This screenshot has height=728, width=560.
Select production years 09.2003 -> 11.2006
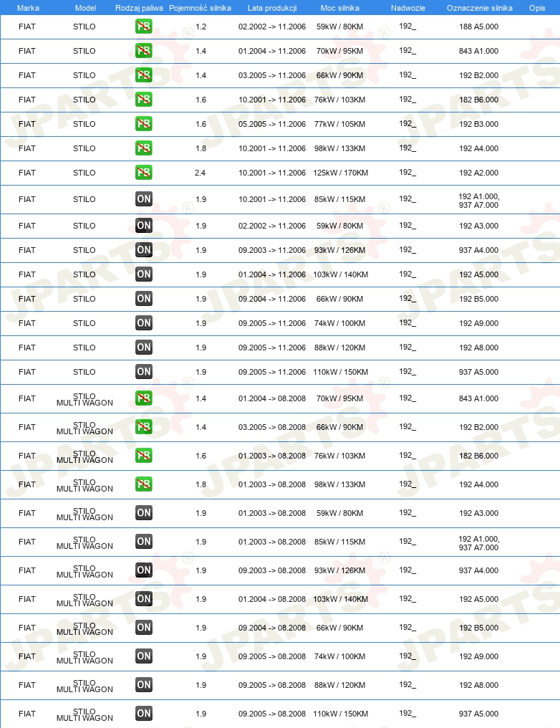[x=272, y=250]
